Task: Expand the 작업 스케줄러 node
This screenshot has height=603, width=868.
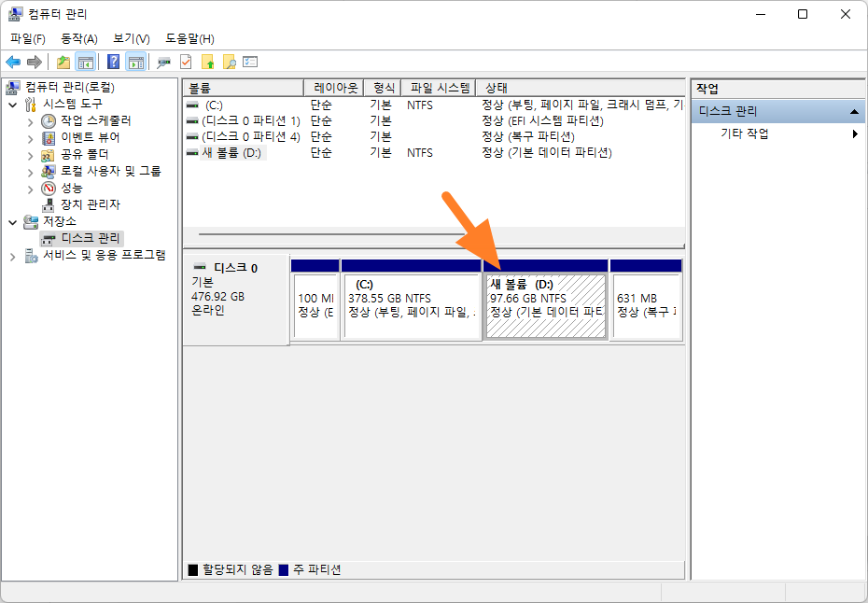Action: 31,121
